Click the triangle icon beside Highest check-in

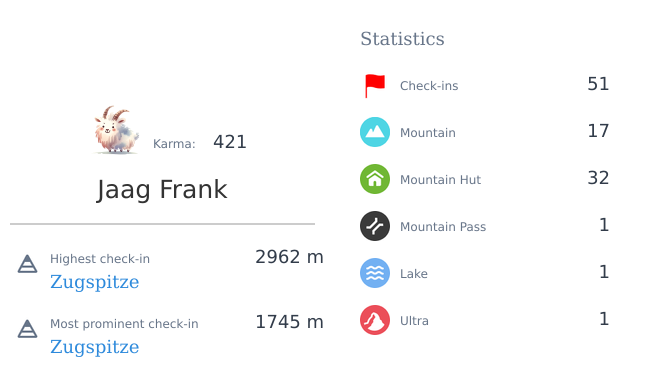tap(27, 264)
